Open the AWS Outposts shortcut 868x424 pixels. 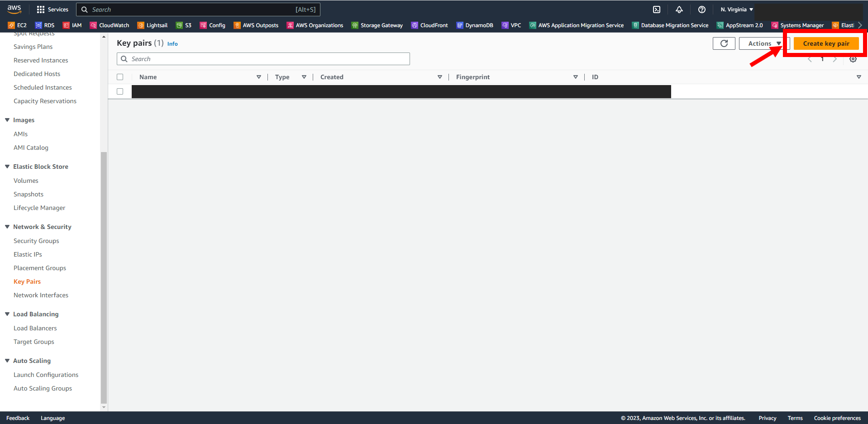(x=256, y=25)
